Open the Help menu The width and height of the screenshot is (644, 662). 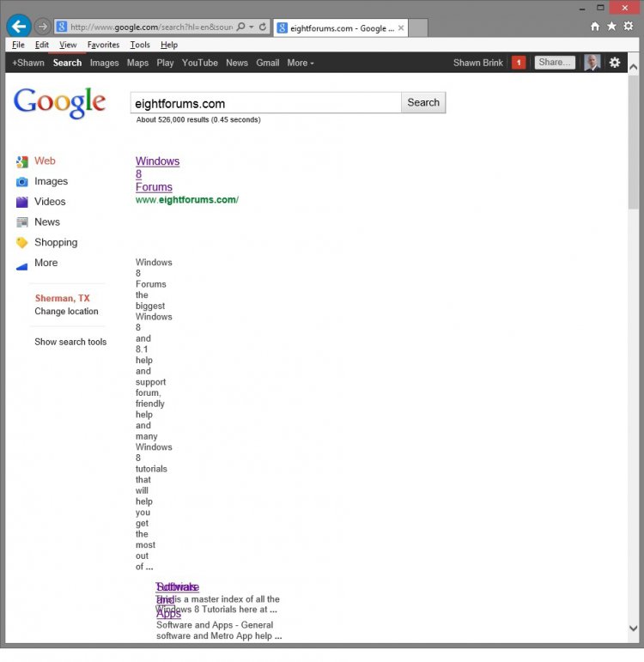(169, 45)
